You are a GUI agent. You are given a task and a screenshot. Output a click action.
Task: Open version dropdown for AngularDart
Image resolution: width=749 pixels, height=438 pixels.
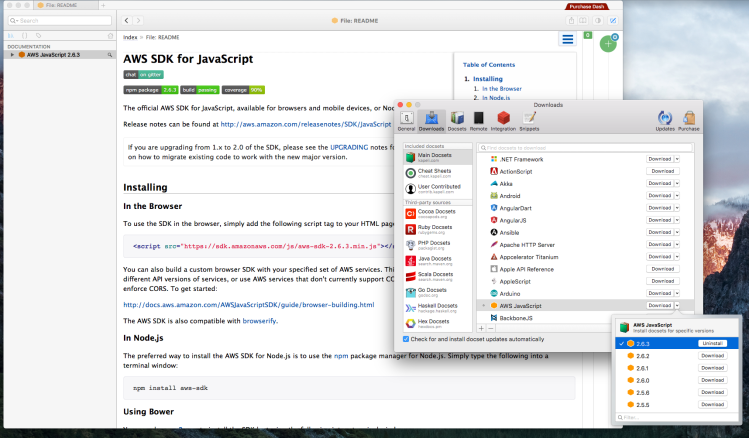click(677, 208)
